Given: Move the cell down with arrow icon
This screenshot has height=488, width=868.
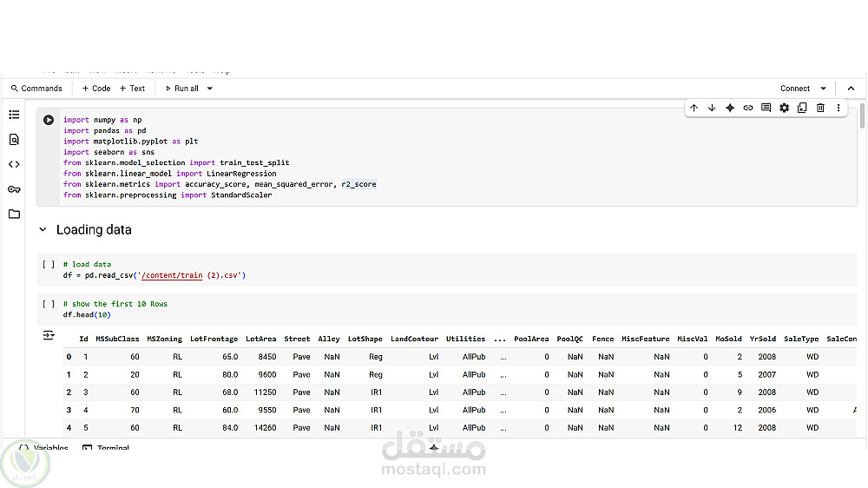Looking at the screenshot, I should point(712,108).
